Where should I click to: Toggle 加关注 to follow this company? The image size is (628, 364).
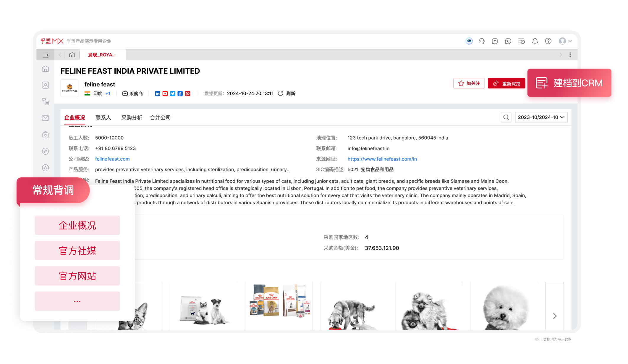click(469, 83)
